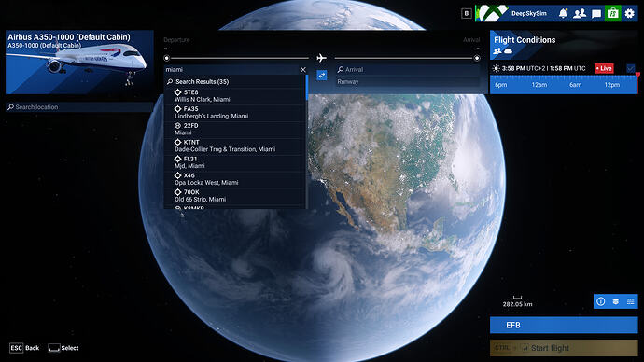The image size is (644, 362).
Task: Toggle the red Live indicator
Action: pyautogui.click(x=604, y=68)
